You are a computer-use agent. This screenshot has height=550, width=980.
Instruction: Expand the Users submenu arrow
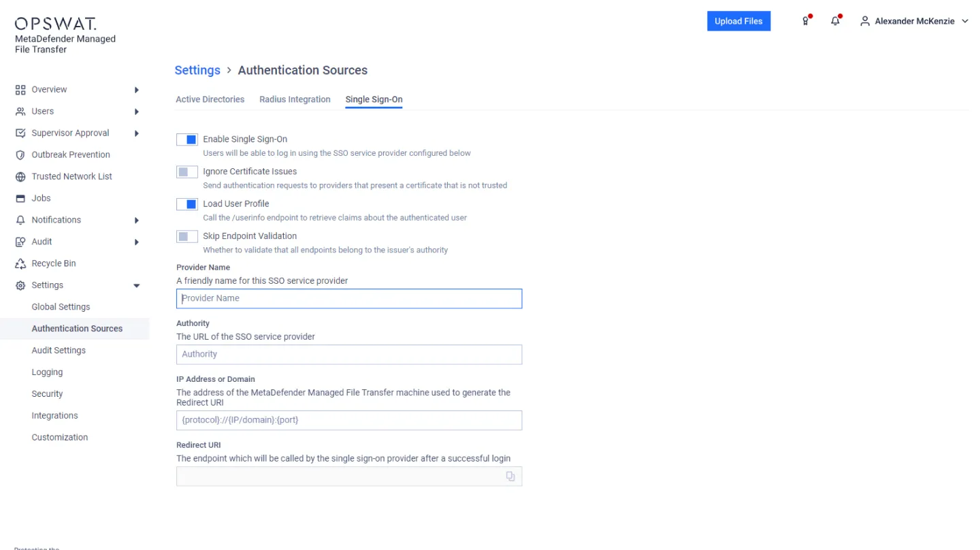(x=137, y=112)
